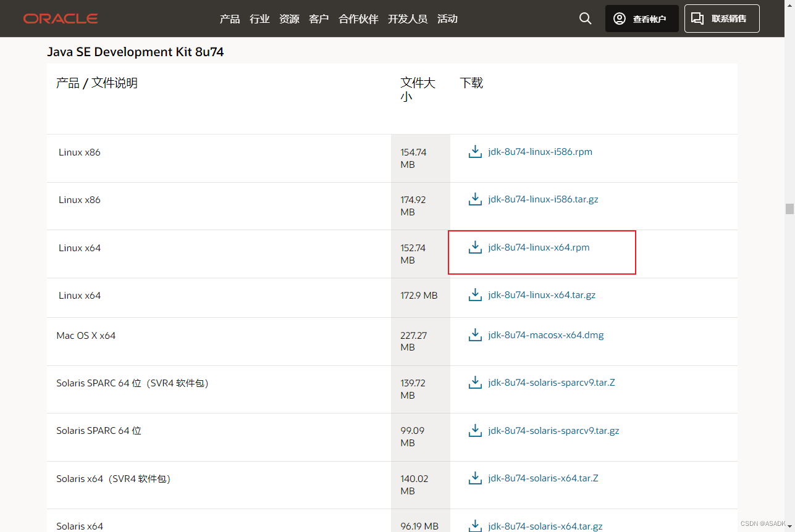Open the search magnifier icon
Screen dimensions: 795x532
pos(586,19)
